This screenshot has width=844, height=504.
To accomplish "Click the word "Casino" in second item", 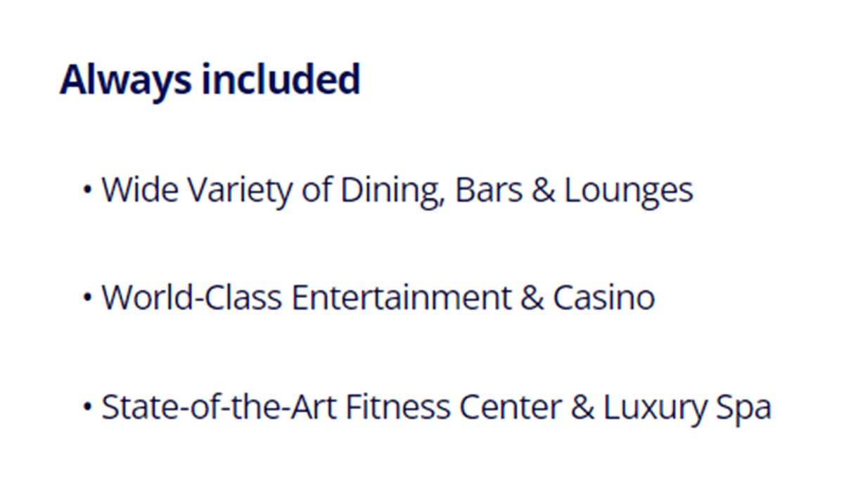I will point(603,297).
